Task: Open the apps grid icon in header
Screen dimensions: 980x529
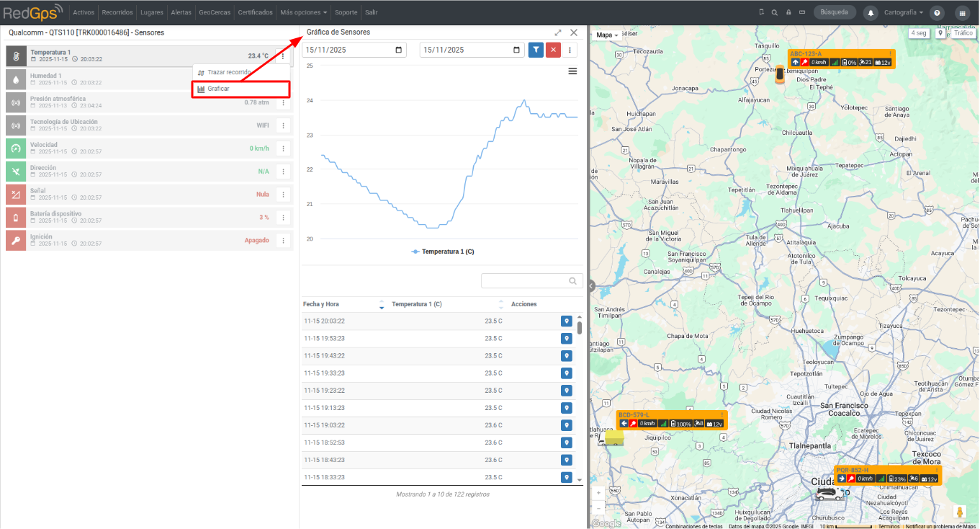Action: tap(962, 12)
